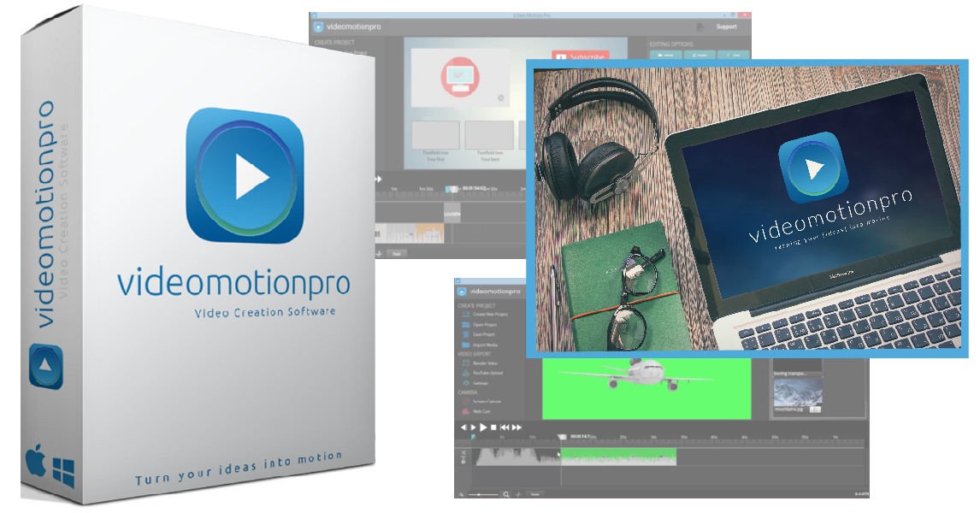Click the Render Video icon

coord(465,363)
